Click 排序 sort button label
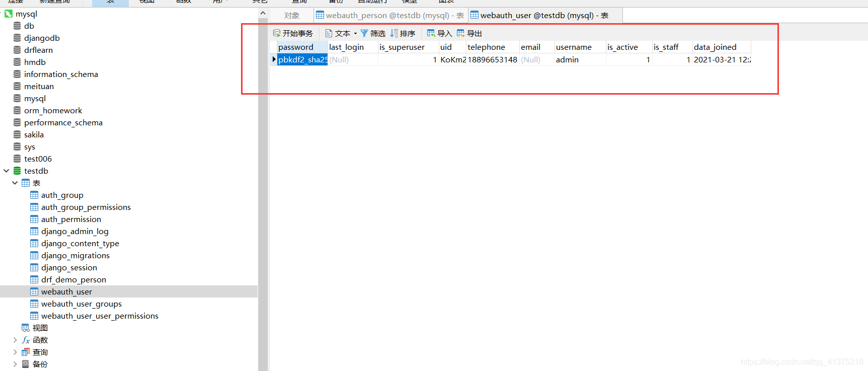Image resolution: width=868 pixels, height=371 pixels. pos(408,33)
